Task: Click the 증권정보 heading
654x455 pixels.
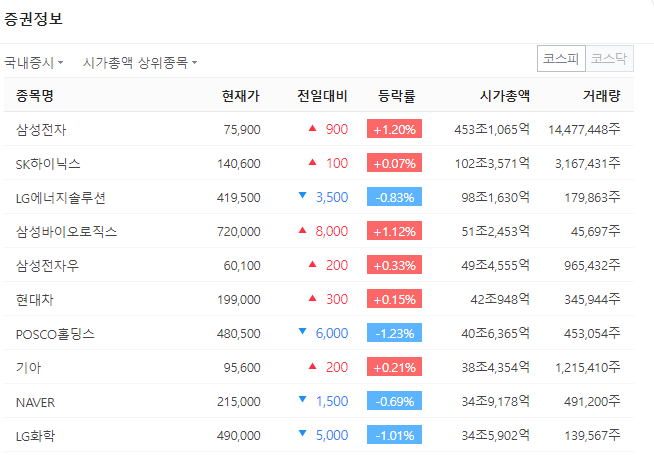Action: (33, 19)
